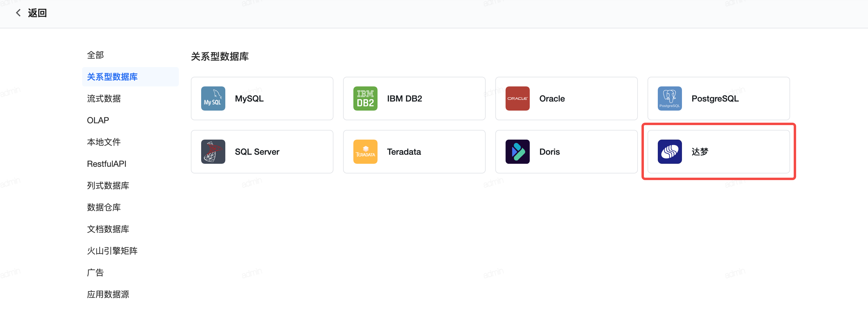Go back via 返回 text
868x336 pixels.
click(37, 13)
